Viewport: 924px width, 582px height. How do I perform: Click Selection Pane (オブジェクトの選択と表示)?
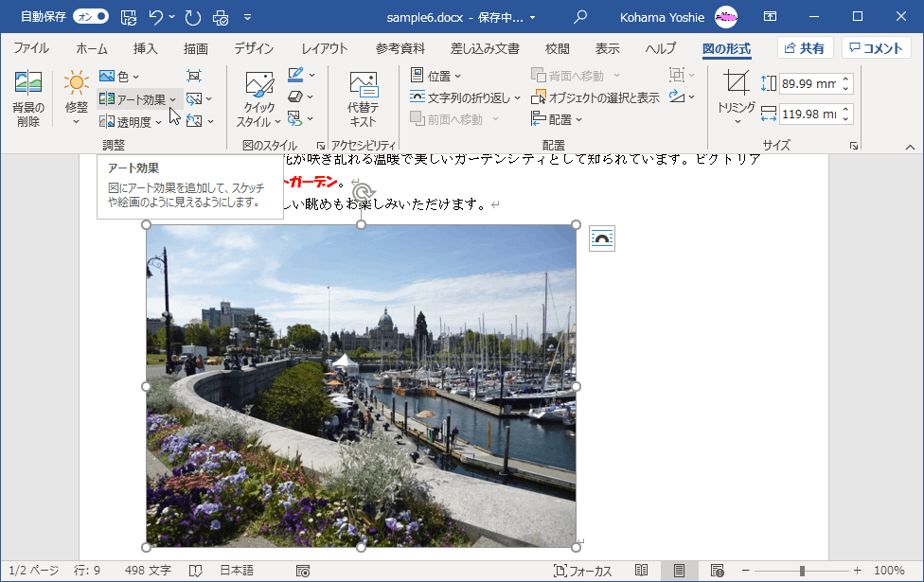(595, 97)
